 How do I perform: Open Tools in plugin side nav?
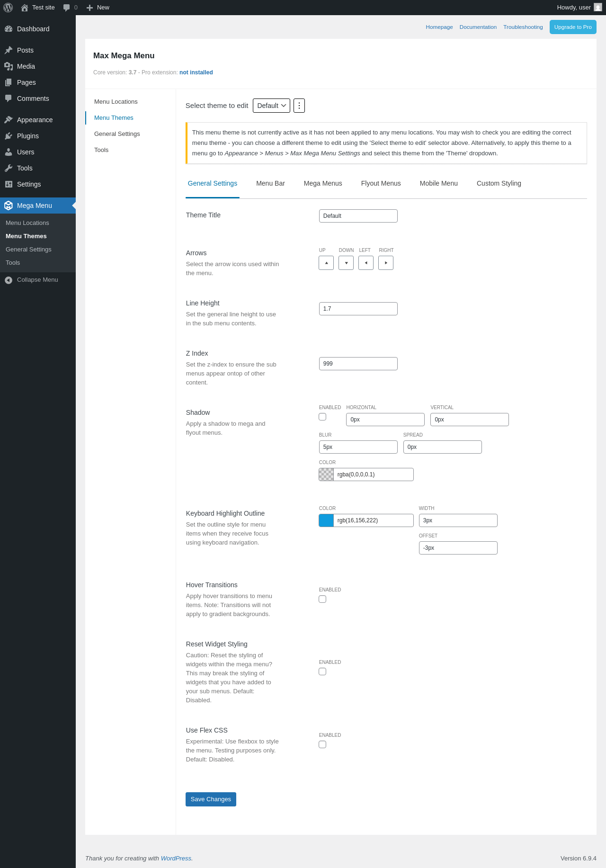[x=101, y=150]
